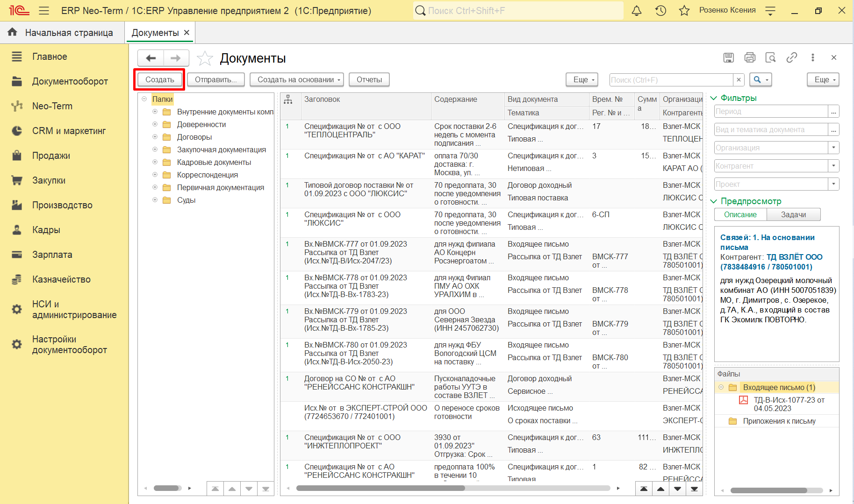Screen dimensions: 854x504
Task: Open the main hamburger menu
Action: click(x=44, y=11)
